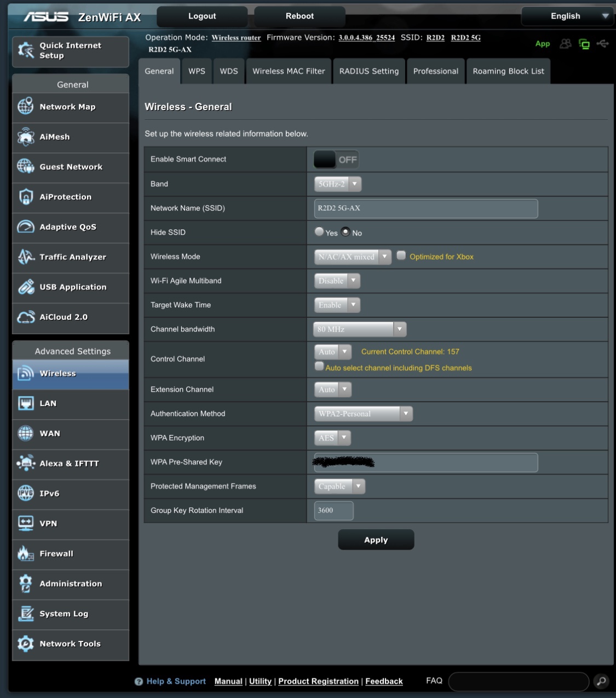The image size is (616, 698).
Task: Open the Channel bandwidth 80 MHz dropdown
Action: (x=360, y=329)
